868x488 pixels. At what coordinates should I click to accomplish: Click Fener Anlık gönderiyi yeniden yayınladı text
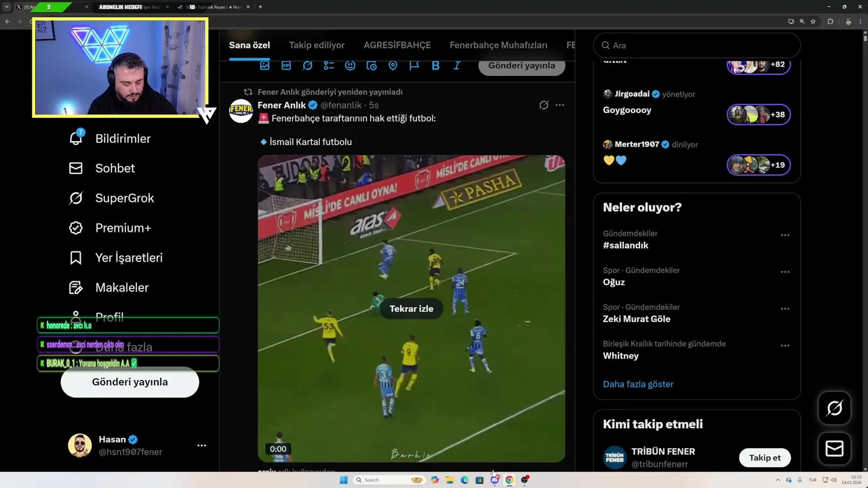pos(330,91)
